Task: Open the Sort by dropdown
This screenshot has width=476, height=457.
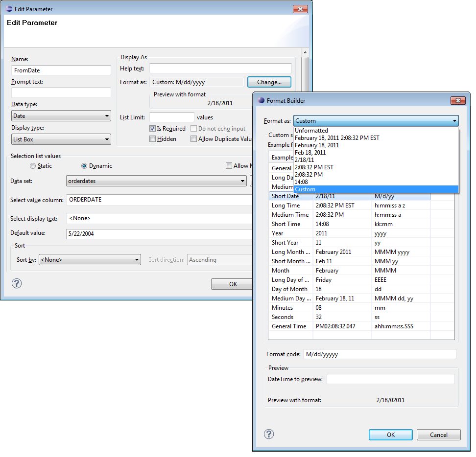Action: [x=90, y=260]
